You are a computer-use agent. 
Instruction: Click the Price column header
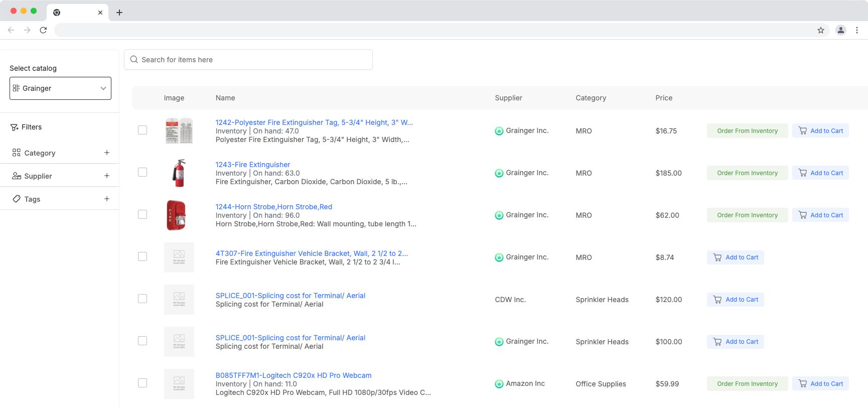(664, 98)
